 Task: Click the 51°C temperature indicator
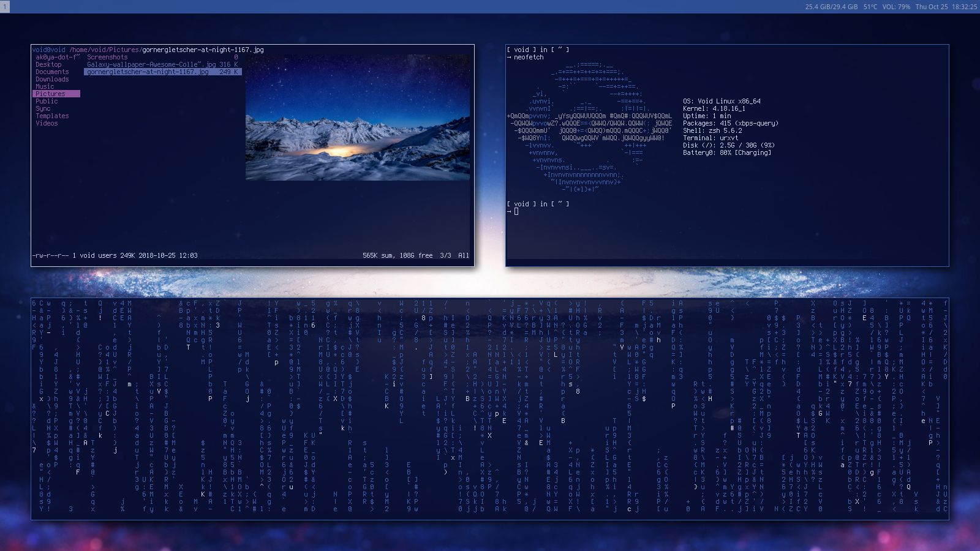pyautogui.click(x=870, y=7)
